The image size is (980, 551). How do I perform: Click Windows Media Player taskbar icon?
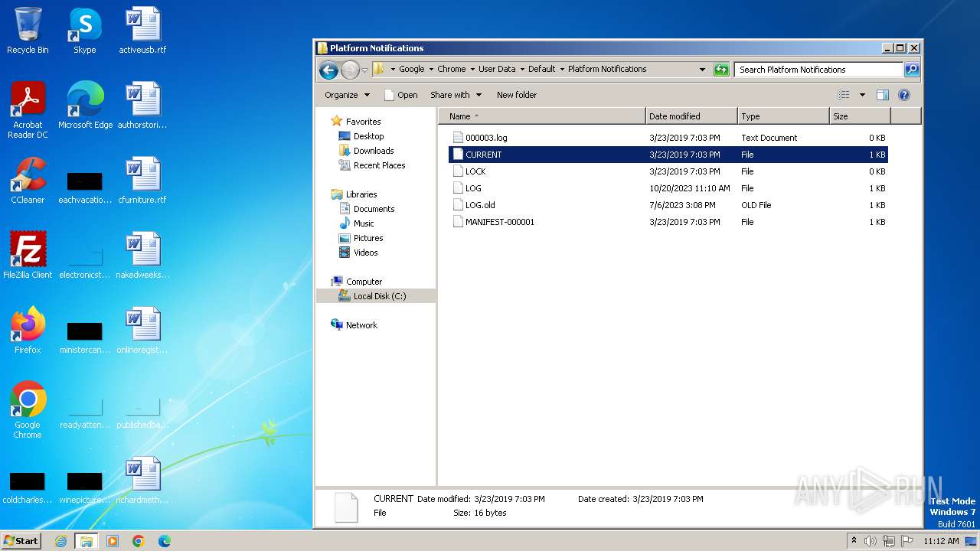coord(113,541)
